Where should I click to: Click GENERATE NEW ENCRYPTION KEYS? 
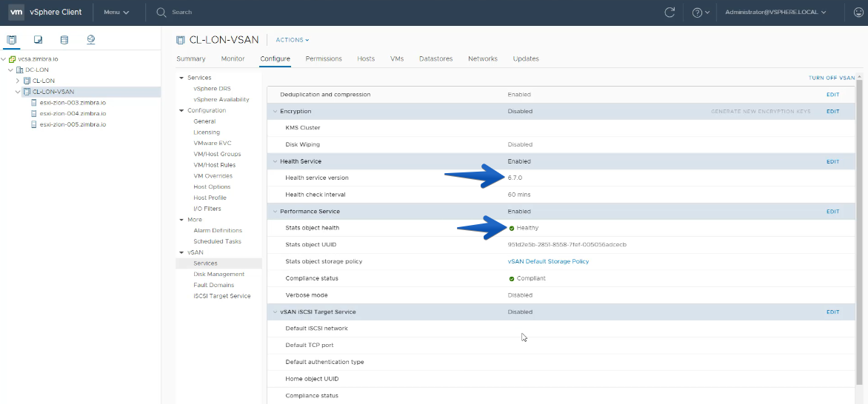[x=761, y=111]
